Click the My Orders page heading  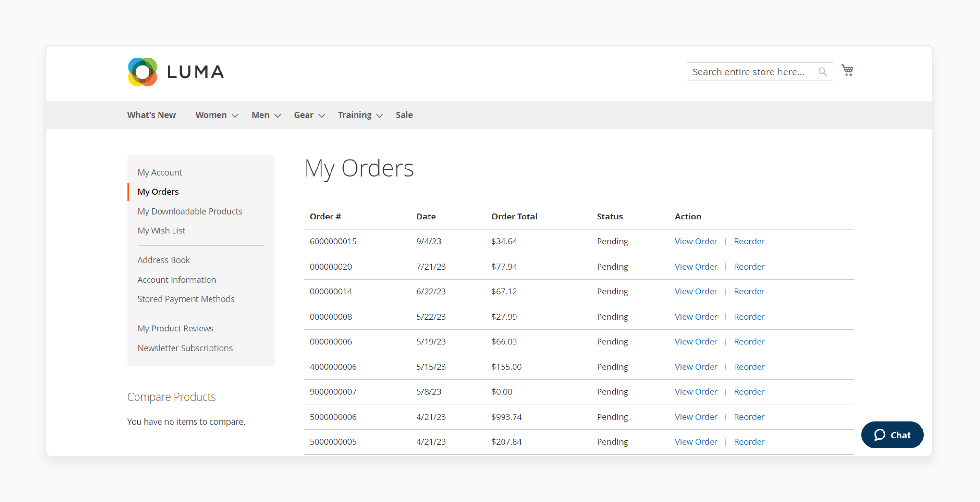coord(359,169)
